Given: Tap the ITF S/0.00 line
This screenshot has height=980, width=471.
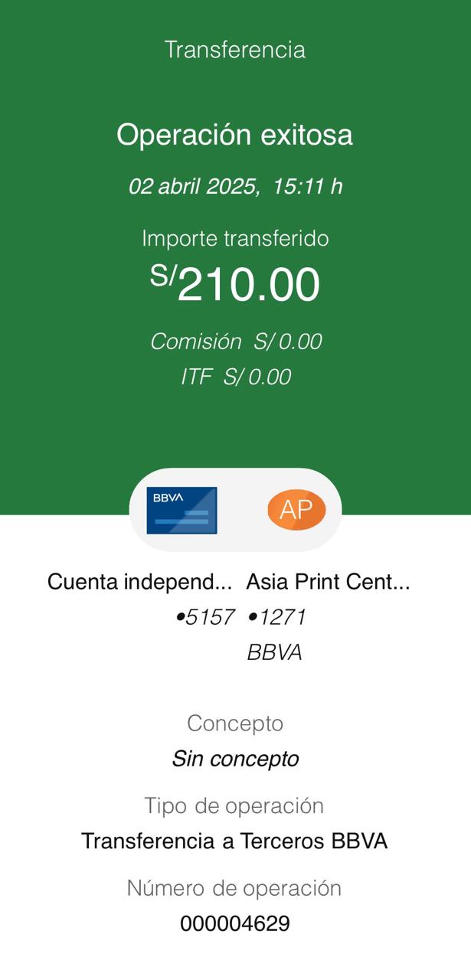Looking at the screenshot, I should click(235, 377).
